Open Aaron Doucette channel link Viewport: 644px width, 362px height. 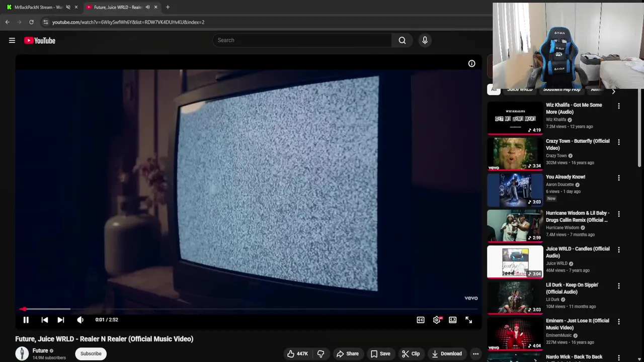(x=560, y=185)
